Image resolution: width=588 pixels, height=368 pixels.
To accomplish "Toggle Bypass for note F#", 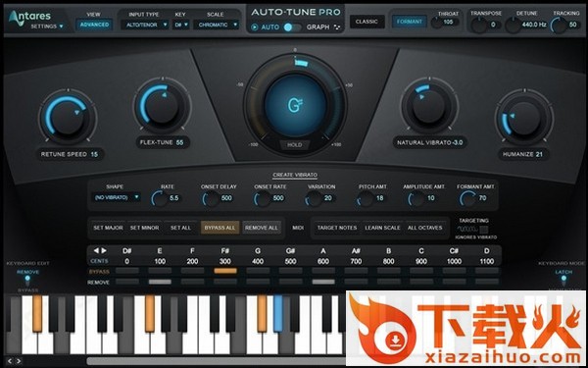I will coord(225,271).
